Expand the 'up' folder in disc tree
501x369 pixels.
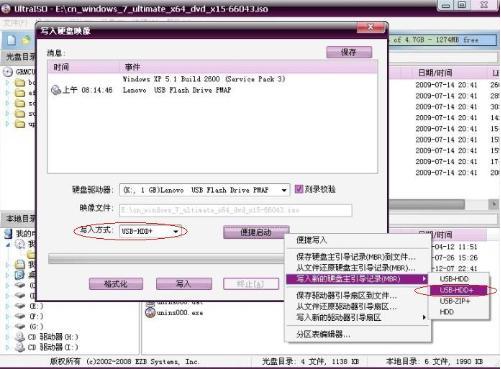8,124
